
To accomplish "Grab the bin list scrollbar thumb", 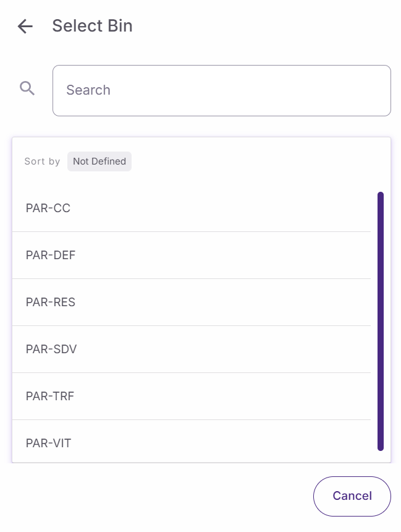I will tap(381, 321).
